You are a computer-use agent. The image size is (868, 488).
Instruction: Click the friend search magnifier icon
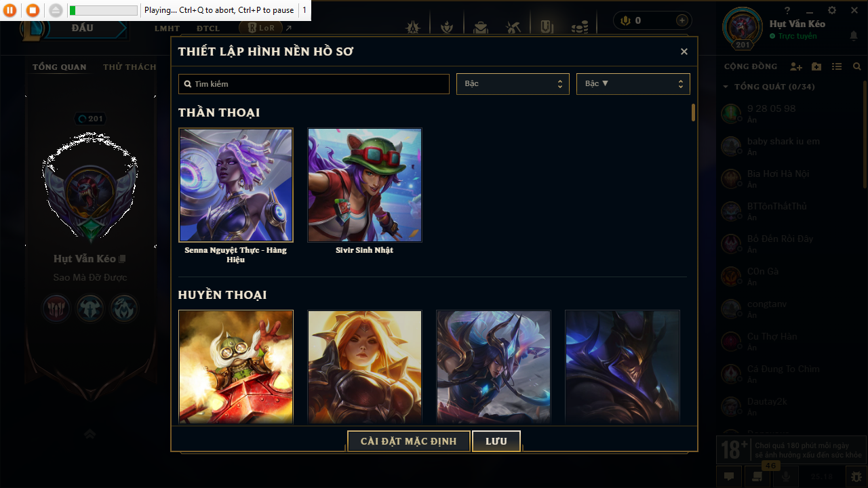pyautogui.click(x=857, y=66)
